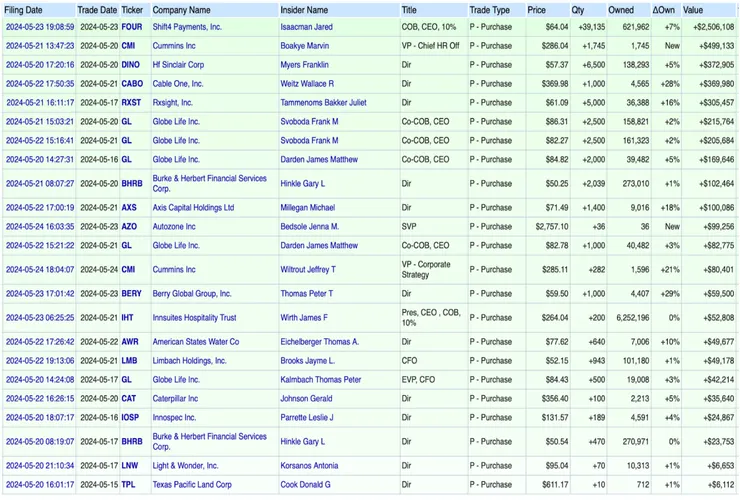Open the Limbach Holdings, Inc. company link
Viewport: 740px width, 500px height.
pos(190,361)
